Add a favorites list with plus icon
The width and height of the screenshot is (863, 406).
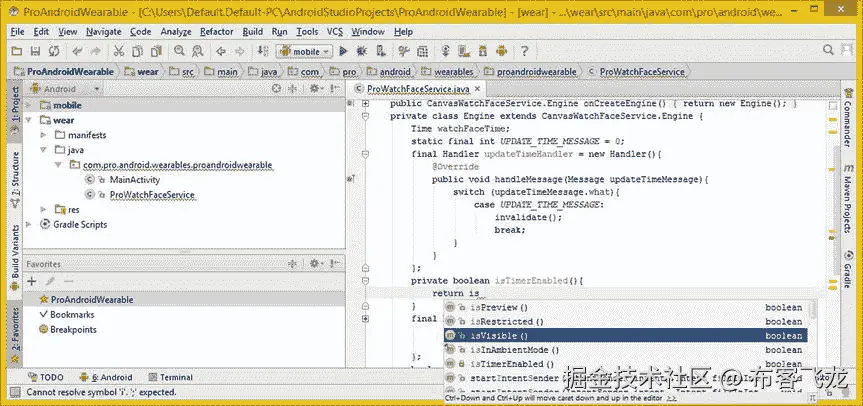point(32,281)
